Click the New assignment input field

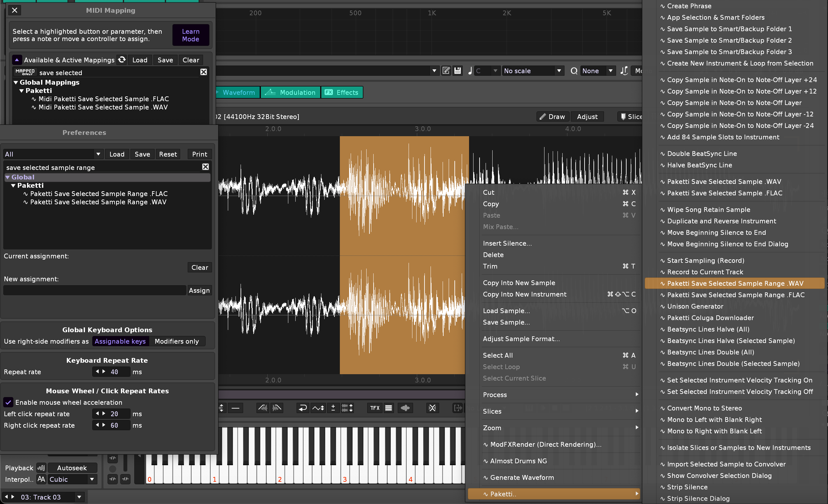[95, 290]
